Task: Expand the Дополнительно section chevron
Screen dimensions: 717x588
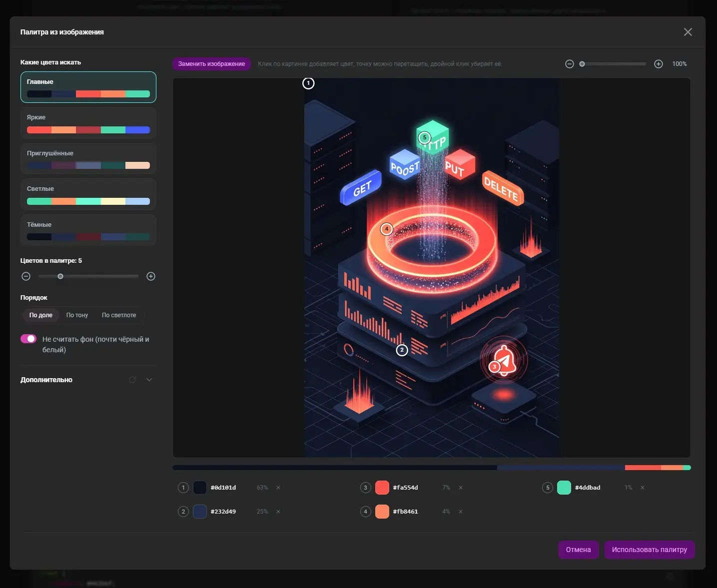Action: pyautogui.click(x=149, y=380)
